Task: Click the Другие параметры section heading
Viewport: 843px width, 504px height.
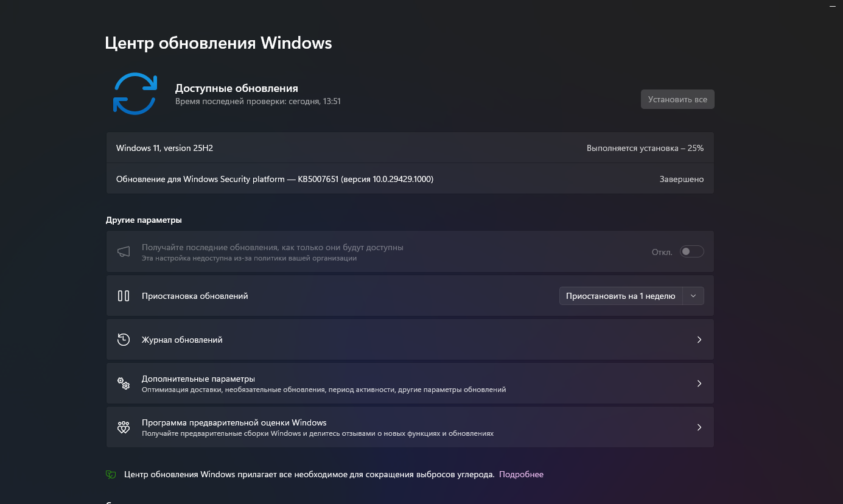Action: [144, 220]
